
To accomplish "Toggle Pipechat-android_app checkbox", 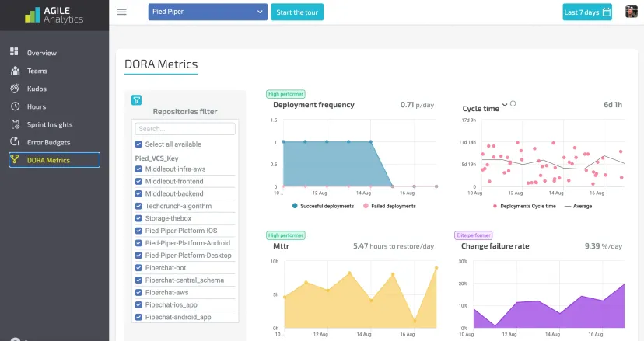I will (138, 317).
